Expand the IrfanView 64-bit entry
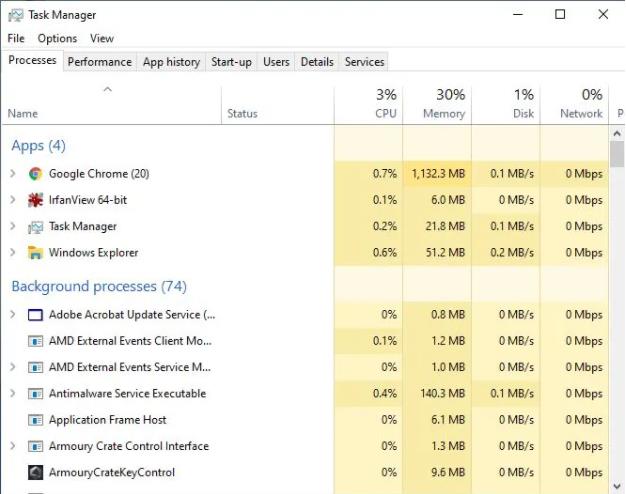 click(x=13, y=200)
